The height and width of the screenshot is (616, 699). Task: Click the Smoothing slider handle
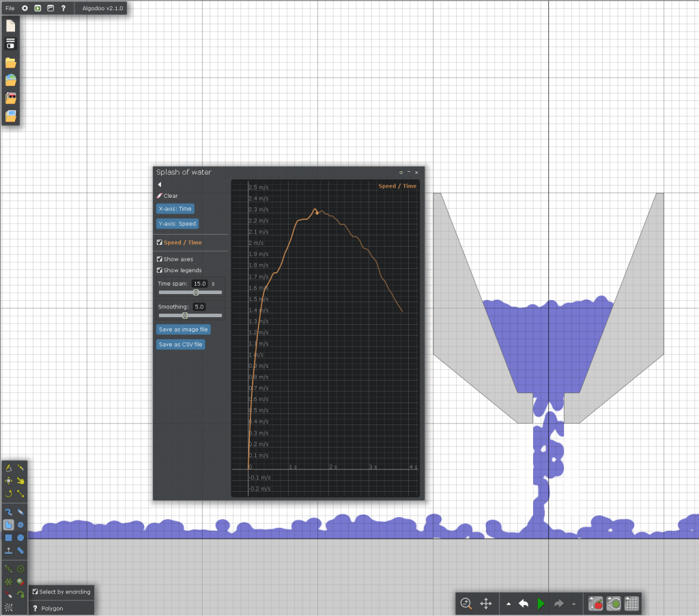click(x=185, y=315)
